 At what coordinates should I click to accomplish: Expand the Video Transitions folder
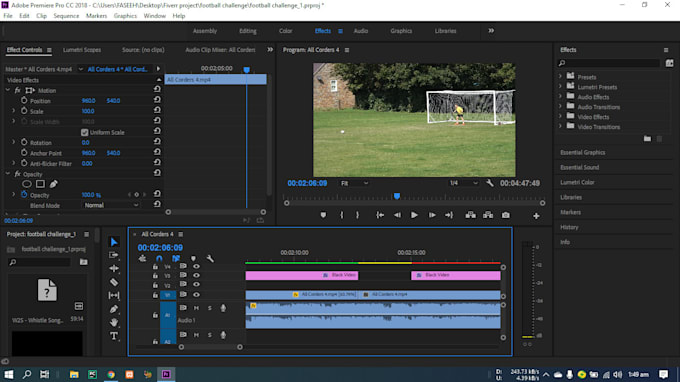(560, 127)
